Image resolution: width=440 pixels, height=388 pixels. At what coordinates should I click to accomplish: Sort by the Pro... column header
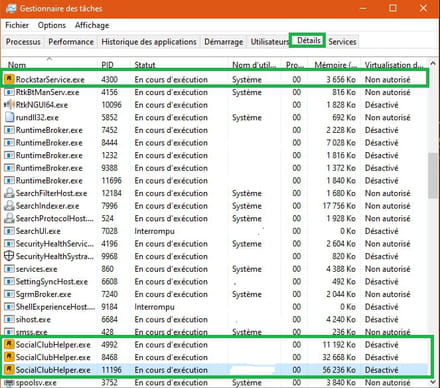tap(295, 65)
